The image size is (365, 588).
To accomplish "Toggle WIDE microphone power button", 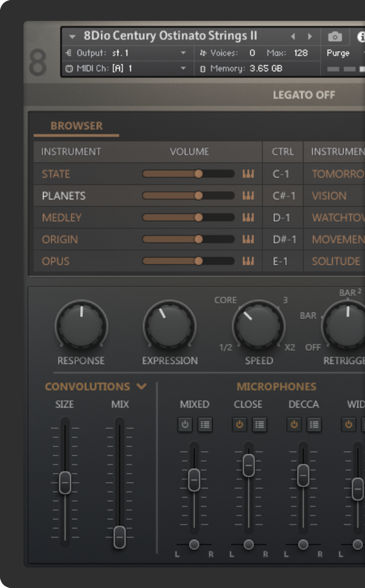I will tap(349, 425).
